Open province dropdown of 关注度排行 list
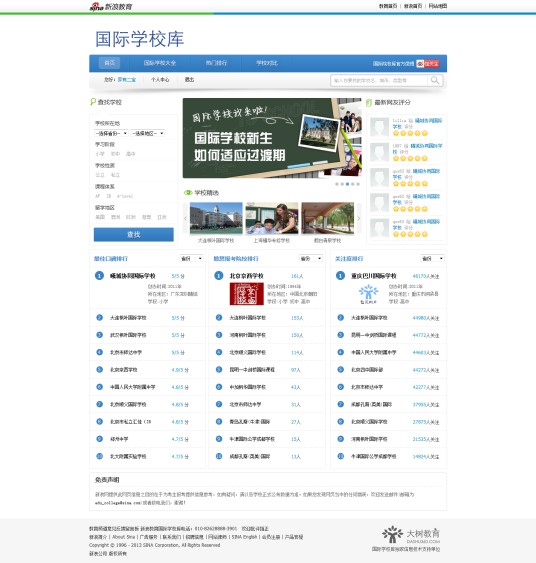 (x=432, y=259)
